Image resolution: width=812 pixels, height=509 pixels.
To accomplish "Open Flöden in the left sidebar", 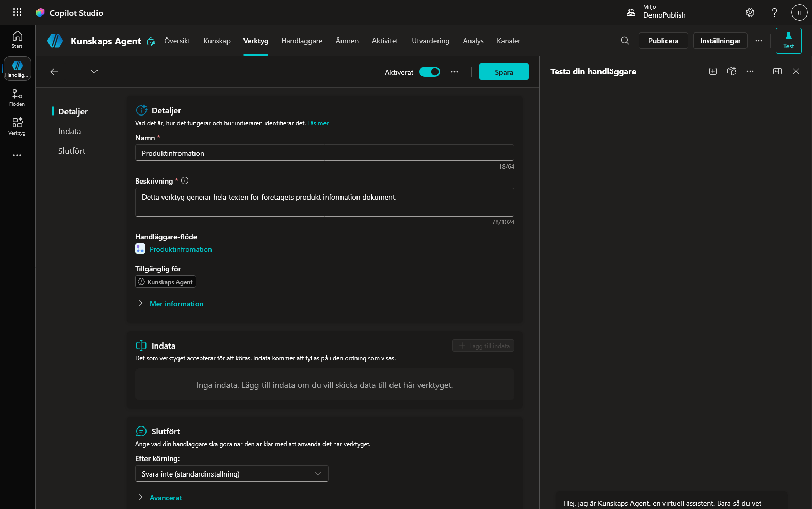I will coord(17,97).
